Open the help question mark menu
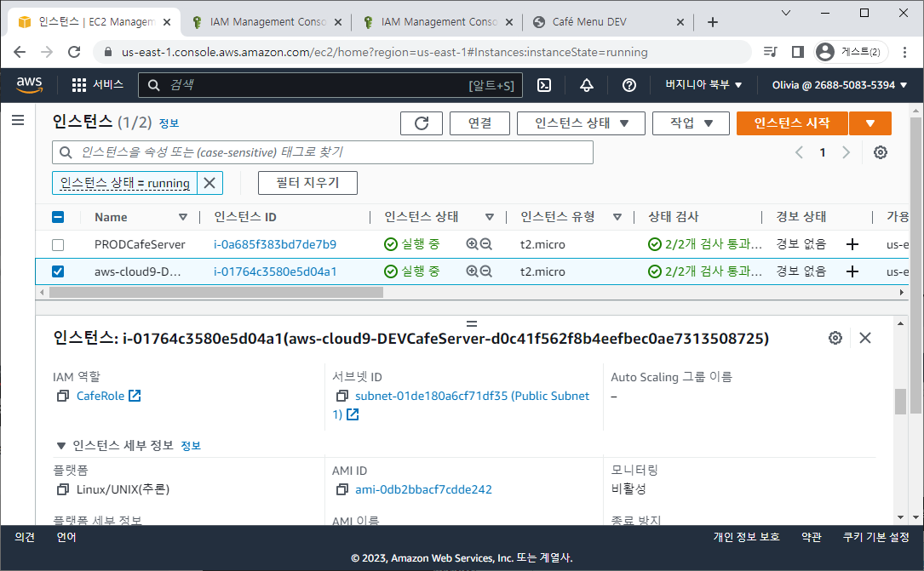924x571 pixels. coord(628,85)
